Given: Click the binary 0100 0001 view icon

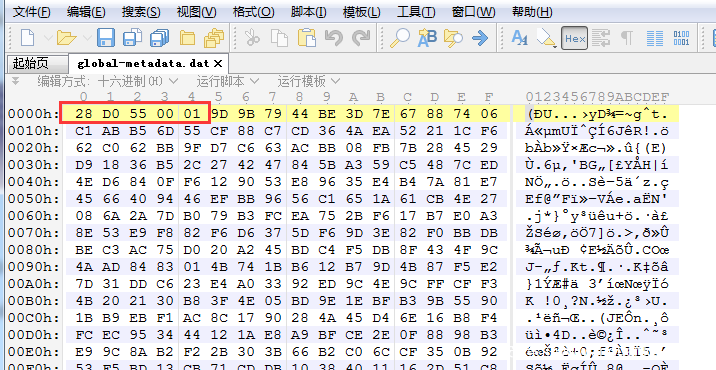Looking at the screenshot, I should point(681,38).
